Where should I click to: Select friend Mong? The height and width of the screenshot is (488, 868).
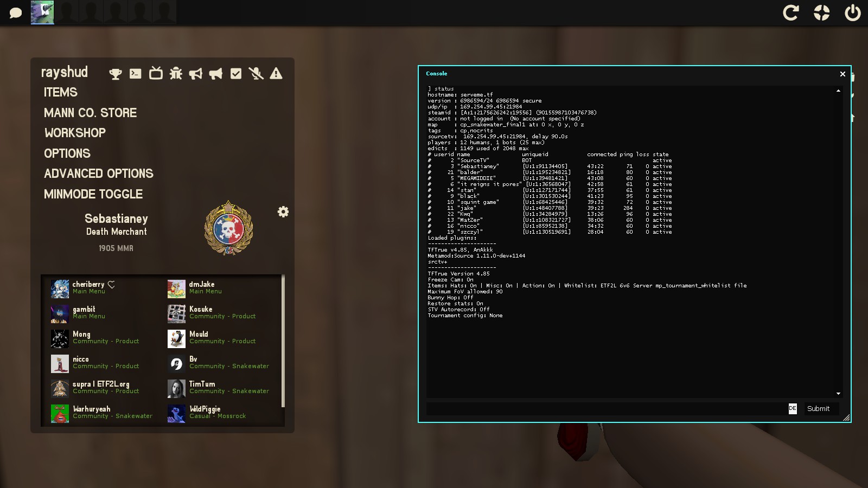tap(105, 338)
